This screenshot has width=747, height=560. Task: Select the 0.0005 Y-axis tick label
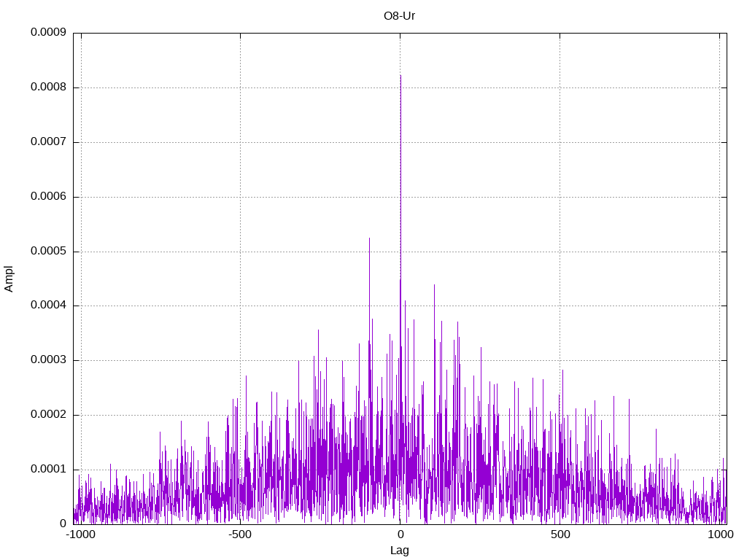coord(48,251)
